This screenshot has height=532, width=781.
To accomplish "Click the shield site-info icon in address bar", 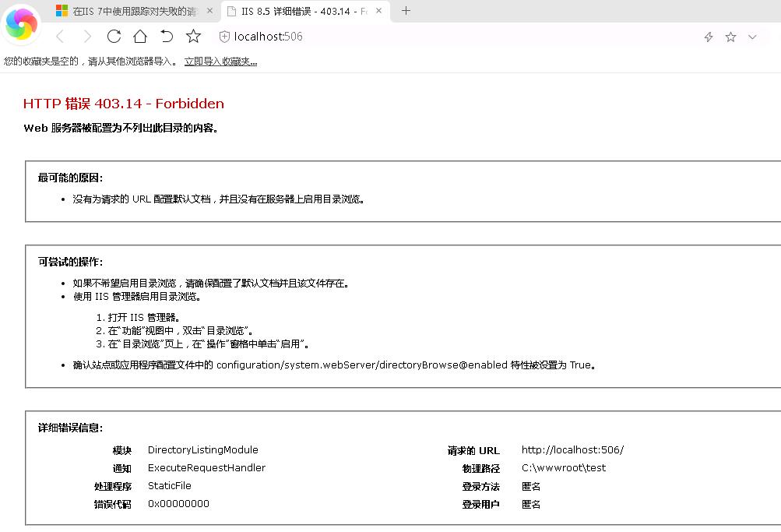I will (224, 37).
